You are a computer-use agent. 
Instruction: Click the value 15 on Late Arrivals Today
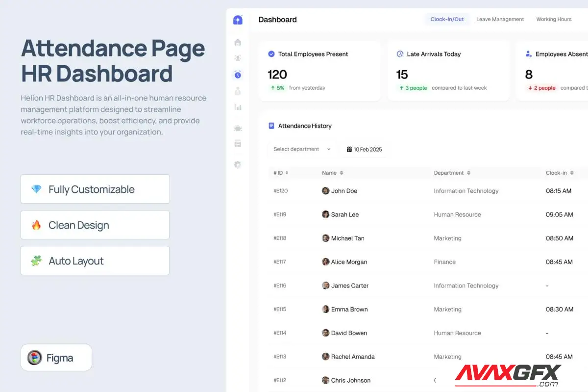[x=402, y=75]
